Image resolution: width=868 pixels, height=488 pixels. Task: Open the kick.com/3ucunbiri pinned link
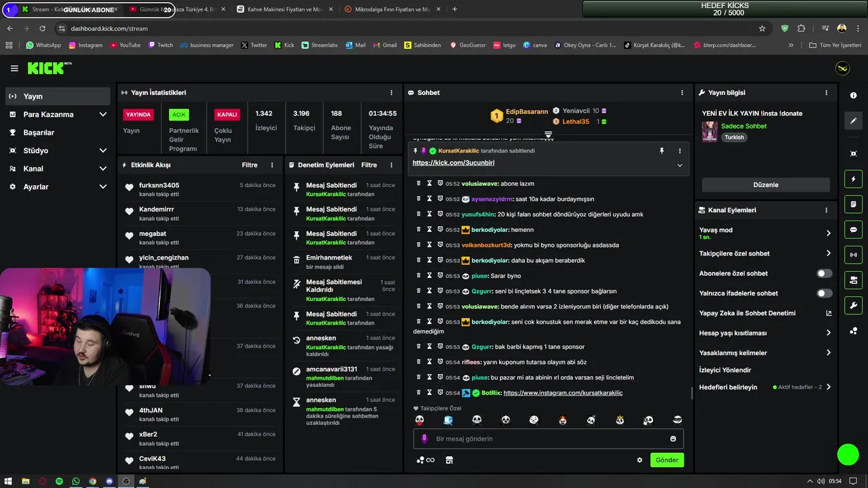coord(453,163)
